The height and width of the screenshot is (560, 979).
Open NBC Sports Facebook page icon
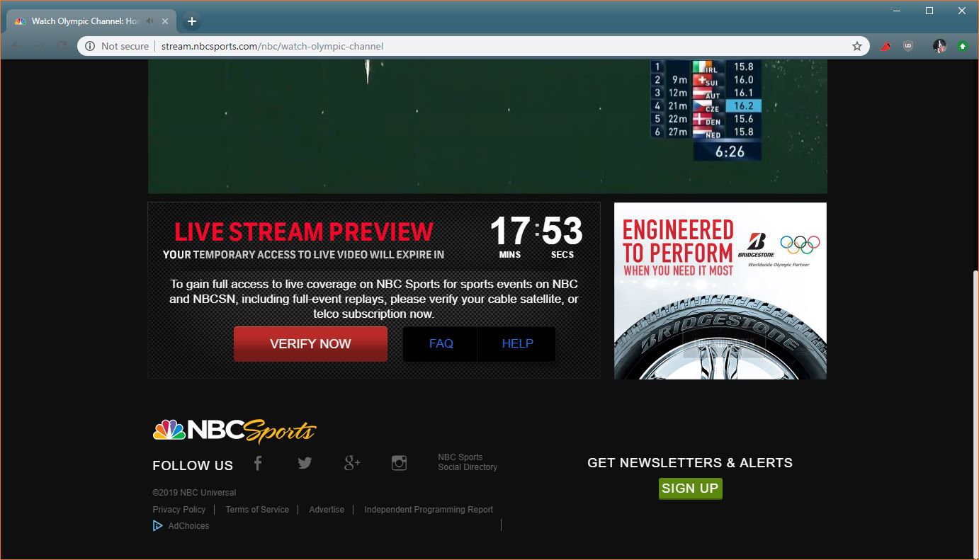pyautogui.click(x=258, y=463)
